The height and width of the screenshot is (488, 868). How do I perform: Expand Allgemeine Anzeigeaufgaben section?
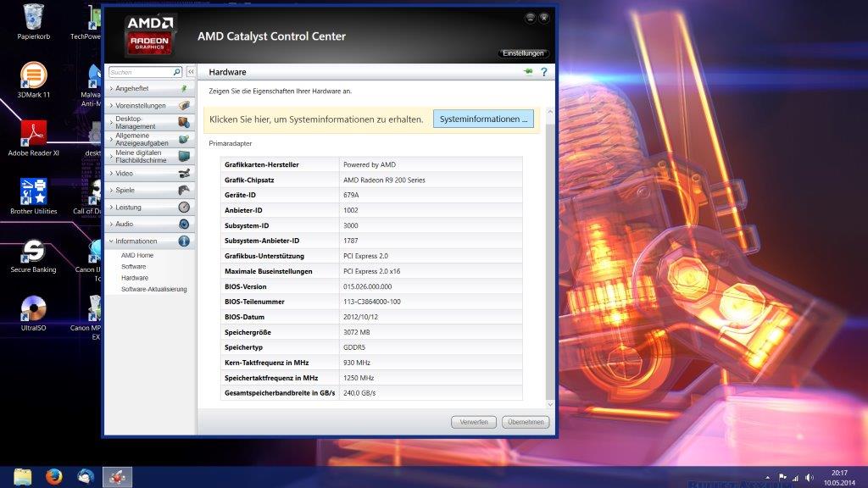tap(111, 140)
